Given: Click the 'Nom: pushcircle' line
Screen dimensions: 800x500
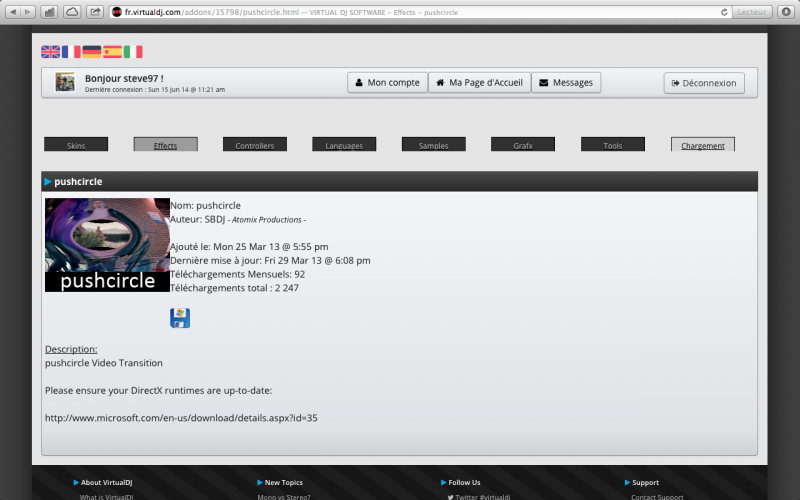Looking at the screenshot, I should [x=205, y=206].
